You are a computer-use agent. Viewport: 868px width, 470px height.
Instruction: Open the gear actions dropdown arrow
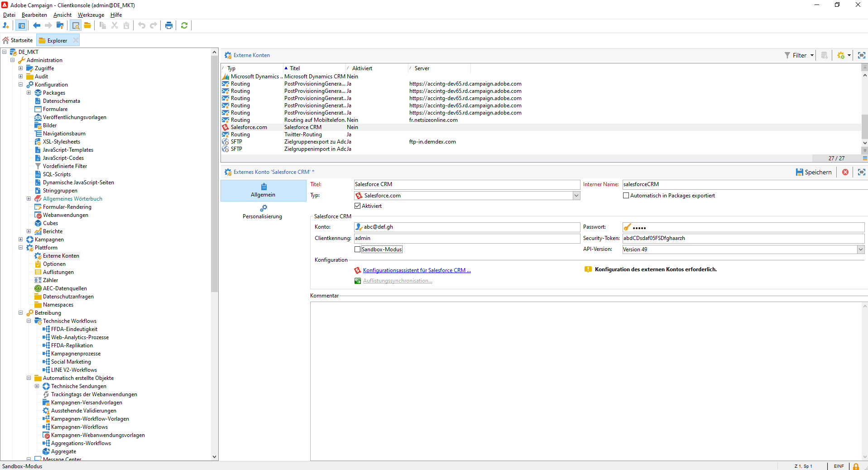click(x=849, y=55)
